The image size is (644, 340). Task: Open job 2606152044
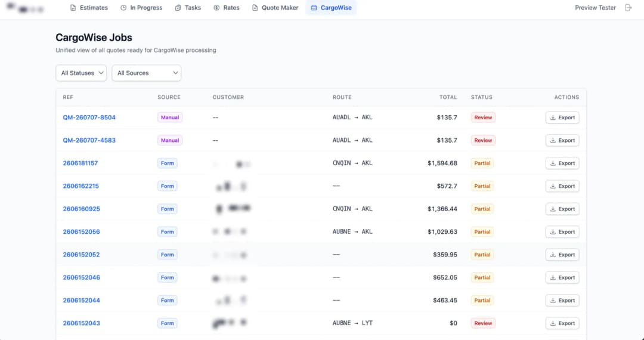tap(81, 300)
